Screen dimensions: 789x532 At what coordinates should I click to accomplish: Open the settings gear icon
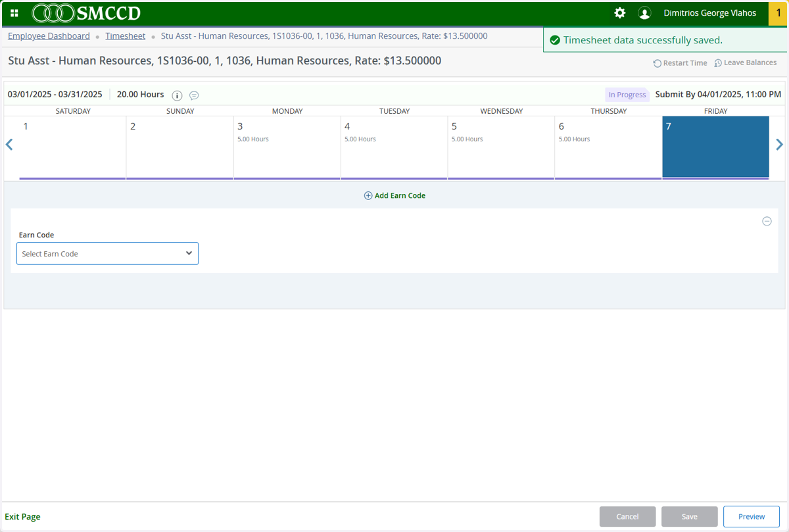(x=619, y=13)
